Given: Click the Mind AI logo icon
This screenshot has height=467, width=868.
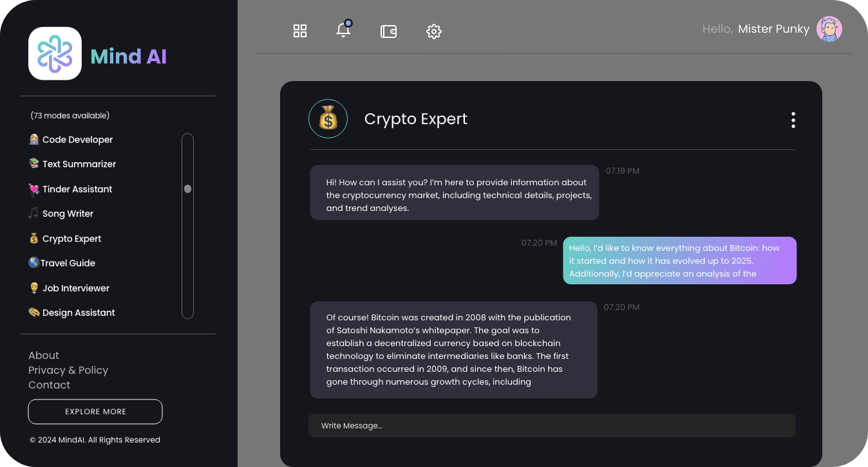Looking at the screenshot, I should [x=55, y=53].
